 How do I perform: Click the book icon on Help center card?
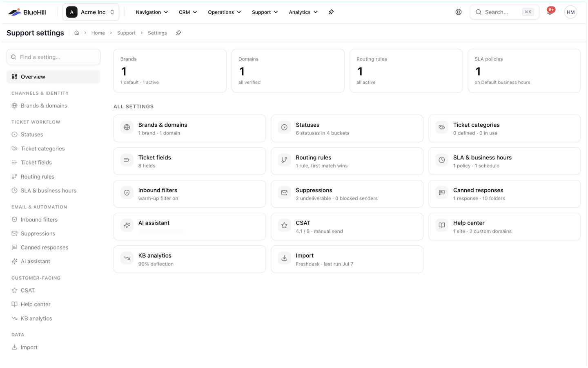[x=442, y=225]
